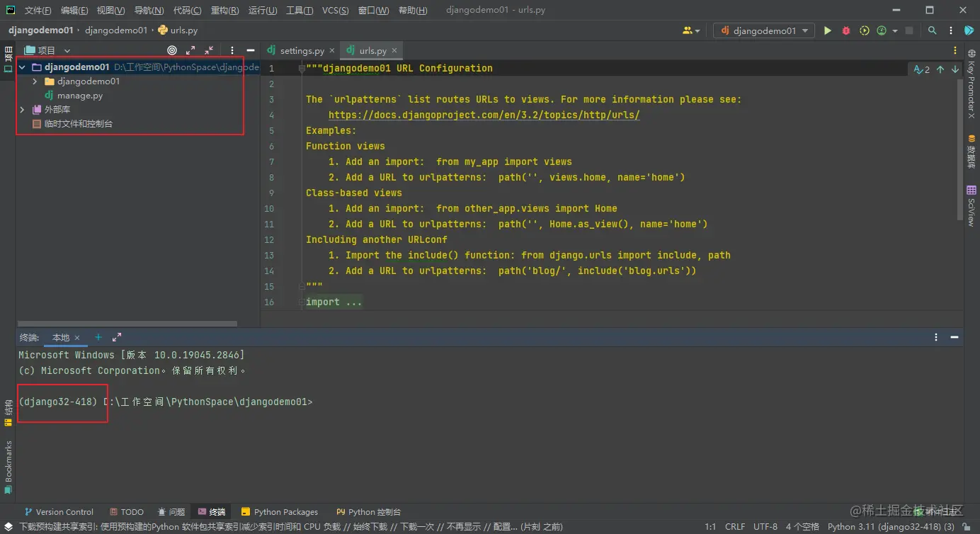Toggle the Bookmarks sidebar tab
The height and width of the screenshot is (534, 980).
point(8,467)
